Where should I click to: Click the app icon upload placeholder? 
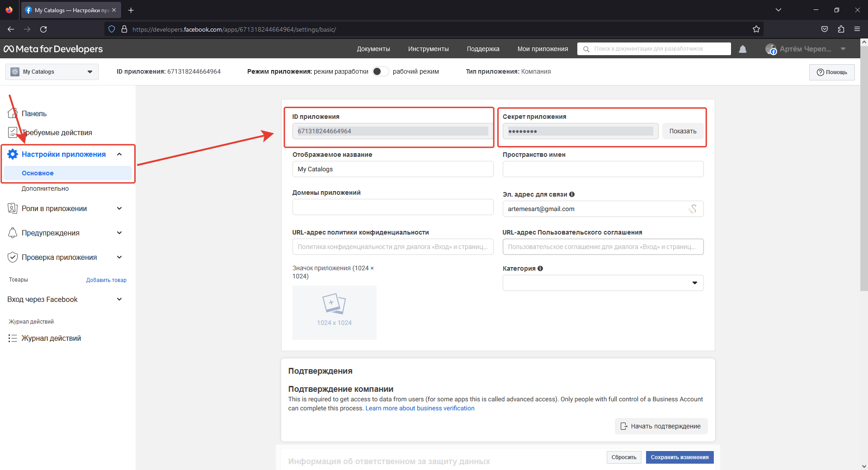(334, 312)
